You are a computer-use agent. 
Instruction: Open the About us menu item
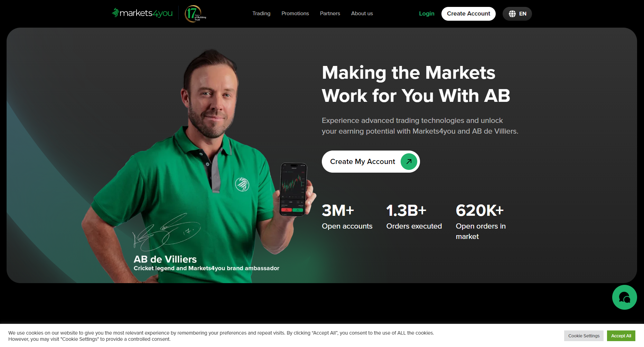[362, 13]
